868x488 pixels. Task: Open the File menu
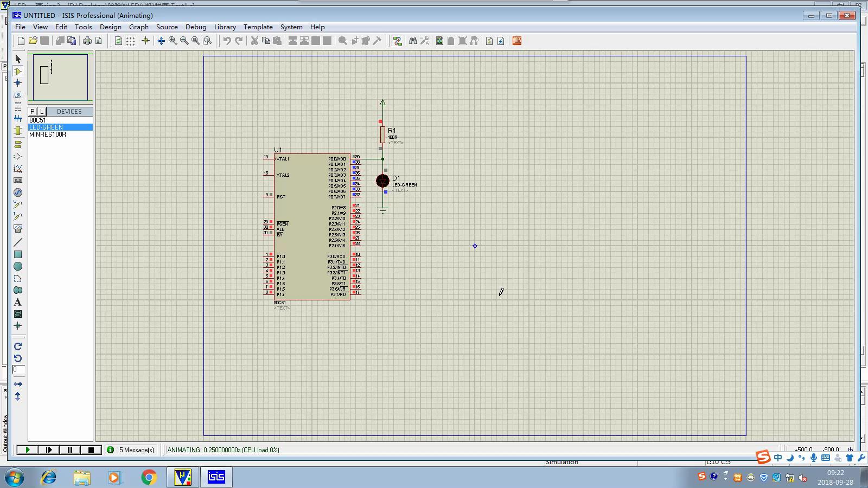point(20,27)
